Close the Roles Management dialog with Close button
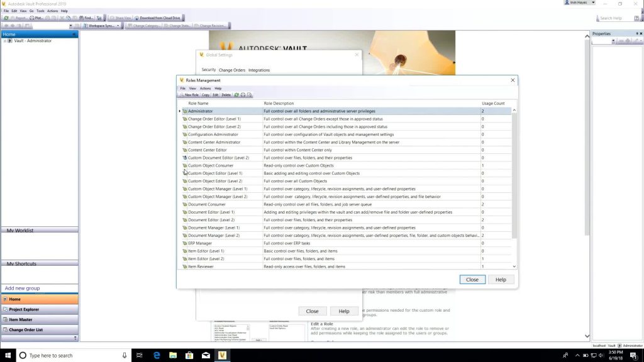The height and width of the screenshot is (362, 644). [x=472, y=279]
